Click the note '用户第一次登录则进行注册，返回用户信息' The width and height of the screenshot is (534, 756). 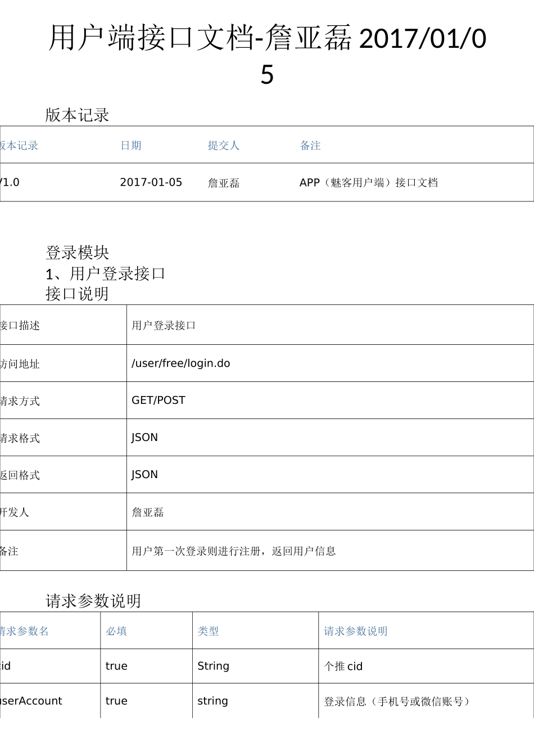point(234,551)
